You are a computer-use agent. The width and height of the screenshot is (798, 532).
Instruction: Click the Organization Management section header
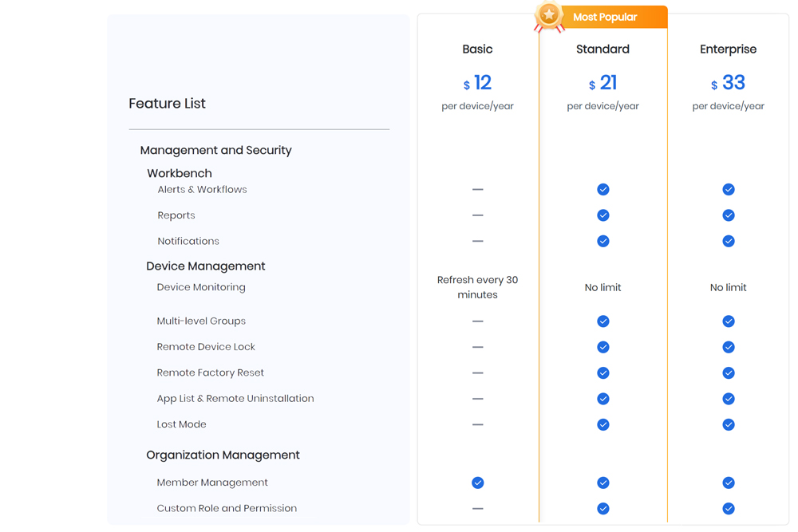pos(223,455)
